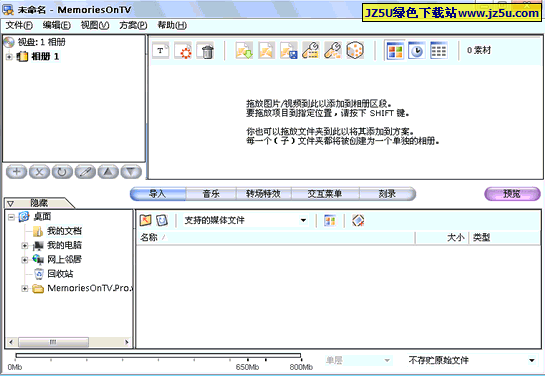Open the 支持的媒体文件 filter dropdown
545x376 pixels.
point(303,220)
